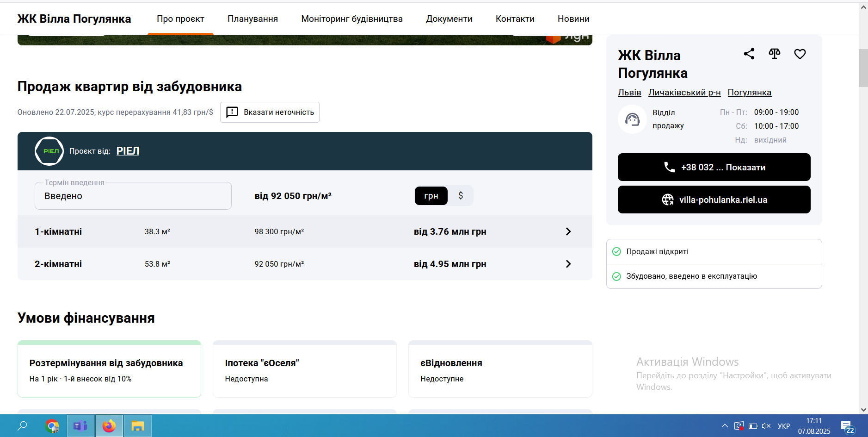Click the 98 300 грн/м² price
Image resolution: width=868 pixels, height=437 pixels.
point(279,231)
